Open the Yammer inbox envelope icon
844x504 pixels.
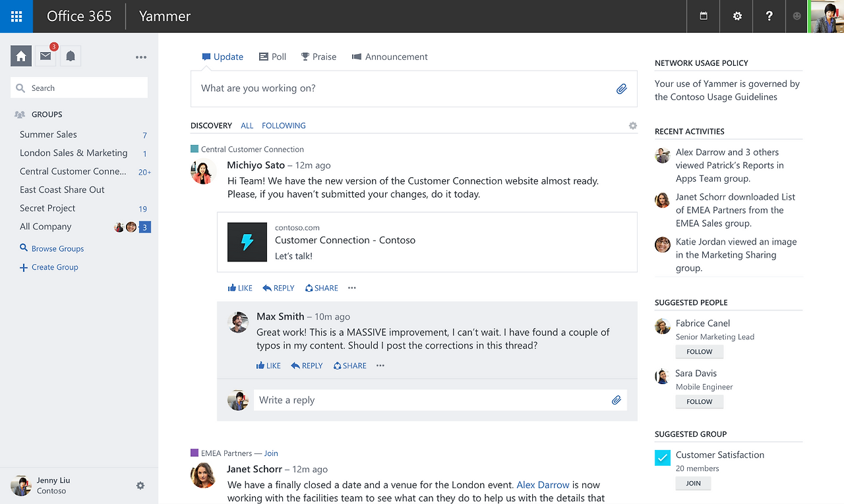click(45, 56)
